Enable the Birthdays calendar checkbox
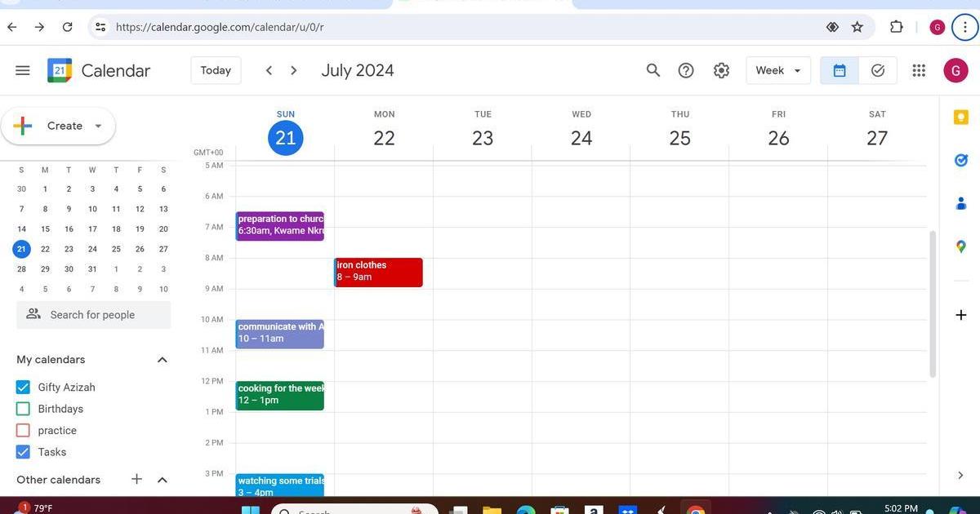The width and height of the screenshot is (980, 514). 23,409
